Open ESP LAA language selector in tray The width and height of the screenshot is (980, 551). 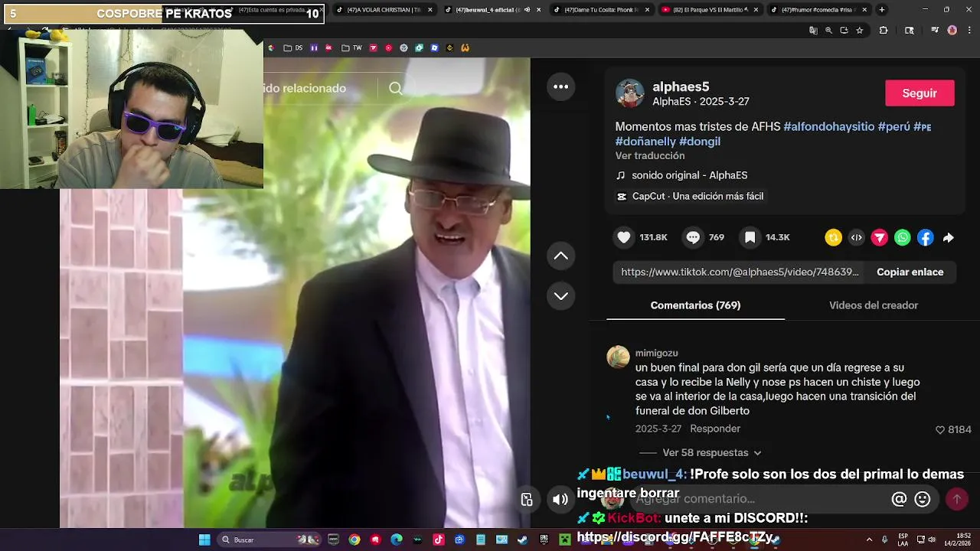[x=903, y=540]
